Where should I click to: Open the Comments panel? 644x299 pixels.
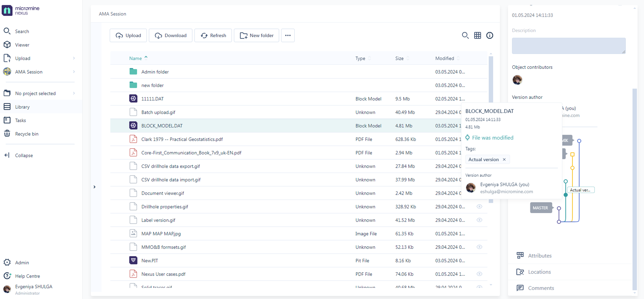[541, 288]
